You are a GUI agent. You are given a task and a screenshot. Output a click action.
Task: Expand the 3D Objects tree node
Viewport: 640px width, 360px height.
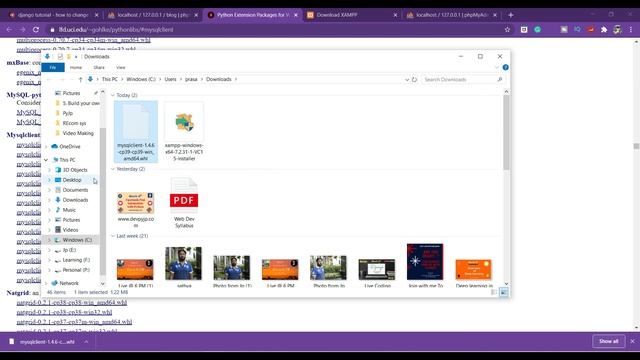point(49,170)
